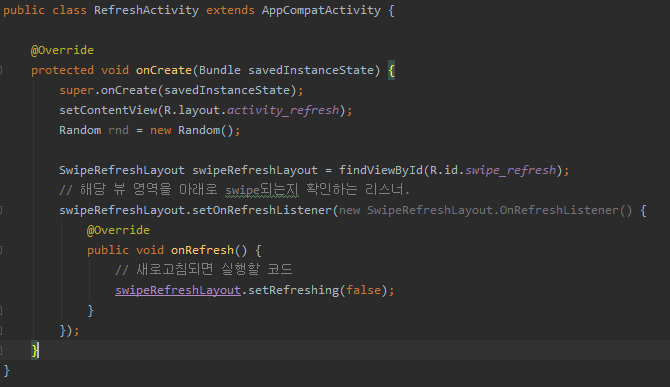The image size is (670, 387).
Task: Click the setContentView method call
Action: [108, 110]
